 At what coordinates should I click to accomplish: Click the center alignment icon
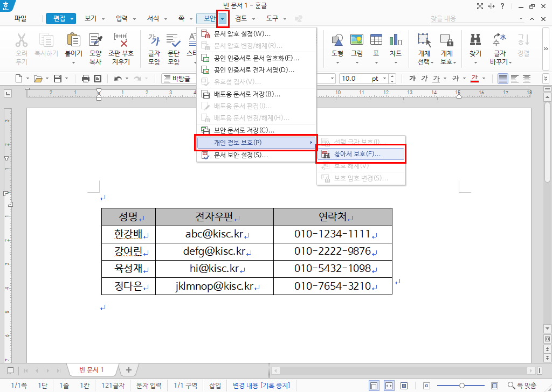527,79
